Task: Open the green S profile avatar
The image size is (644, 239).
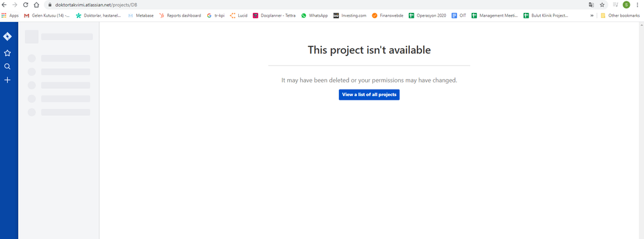Action: point(627,5)
